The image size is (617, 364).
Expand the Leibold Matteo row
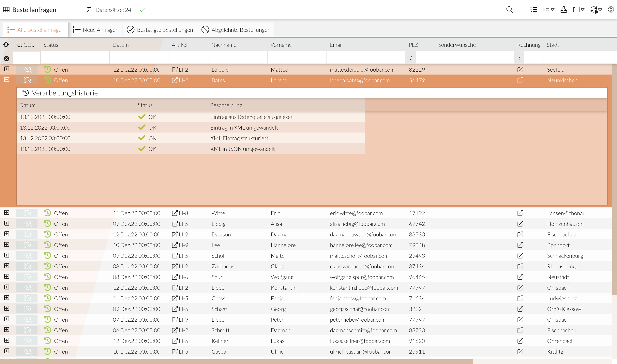pos(7,69)
